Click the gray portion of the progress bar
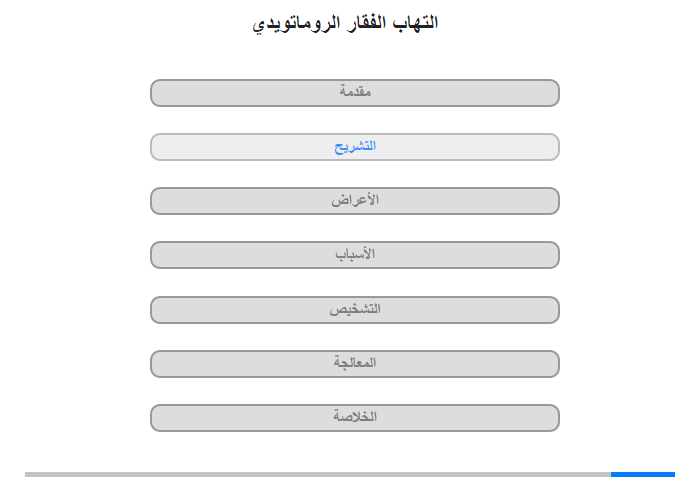The height and width of the screenshot is (480, 700). pyautogui.click(x=318, y=474)
